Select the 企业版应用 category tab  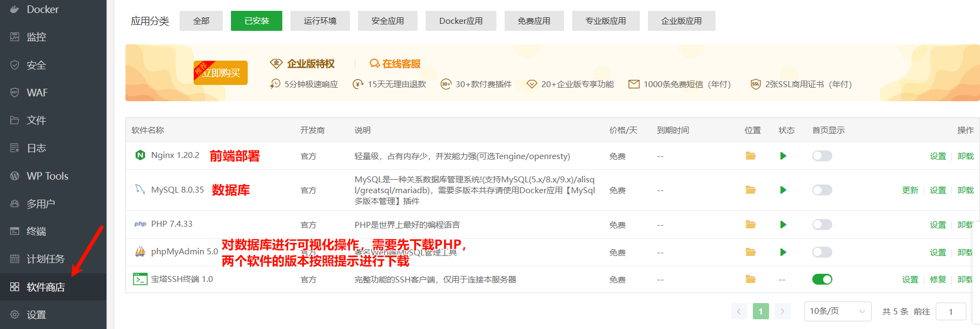point(681,21)
